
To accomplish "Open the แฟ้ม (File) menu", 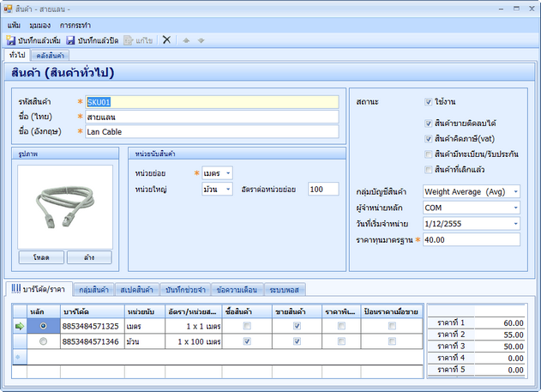I will click(14, 26).
